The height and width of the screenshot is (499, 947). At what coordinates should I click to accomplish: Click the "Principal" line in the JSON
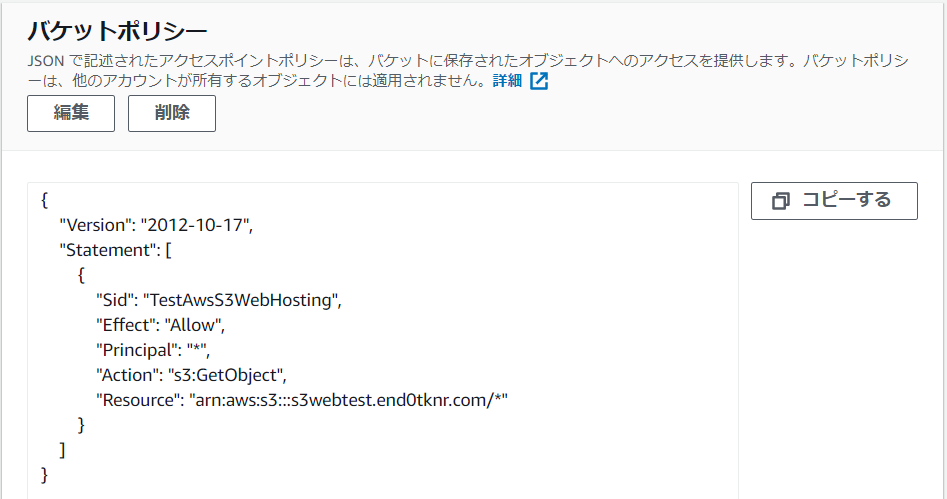click(x=154, y=350)
